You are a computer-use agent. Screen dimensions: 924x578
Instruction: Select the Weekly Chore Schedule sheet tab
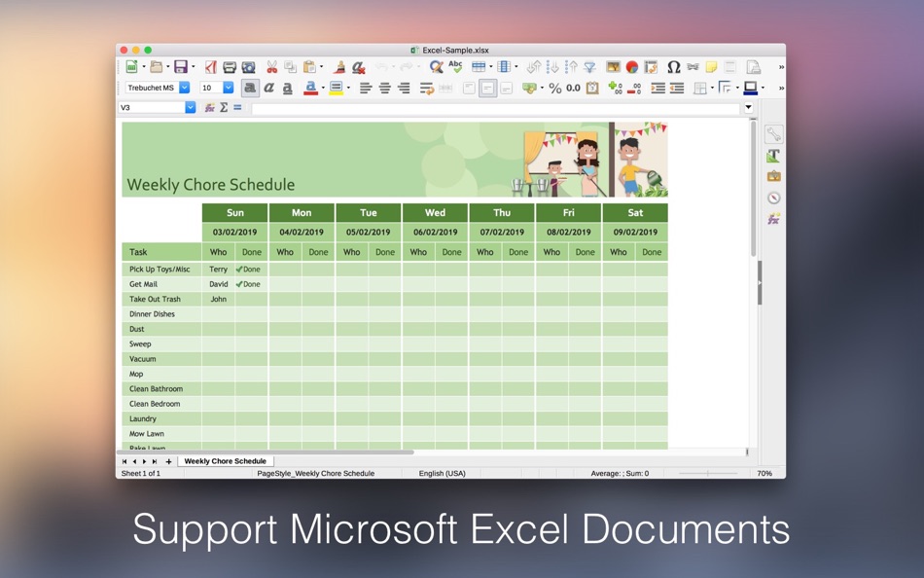[225, 461]
